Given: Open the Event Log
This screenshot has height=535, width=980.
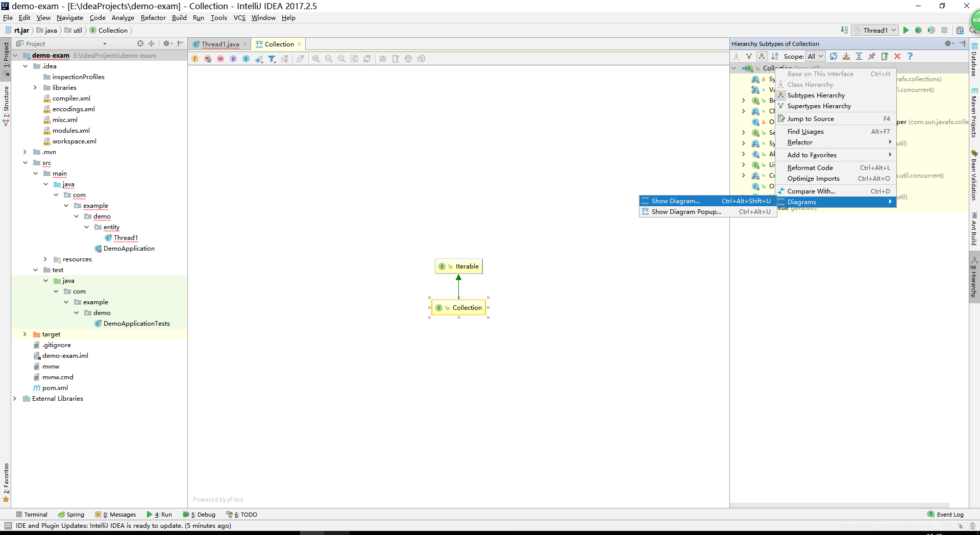Looking at the screenshot, I should tap(945, 515).
